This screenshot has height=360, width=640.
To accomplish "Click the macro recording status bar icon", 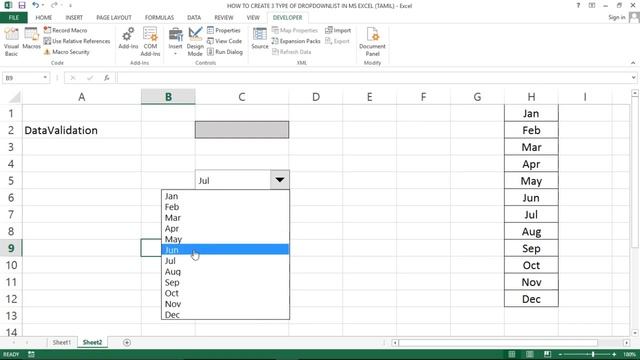I will (31, 354).
